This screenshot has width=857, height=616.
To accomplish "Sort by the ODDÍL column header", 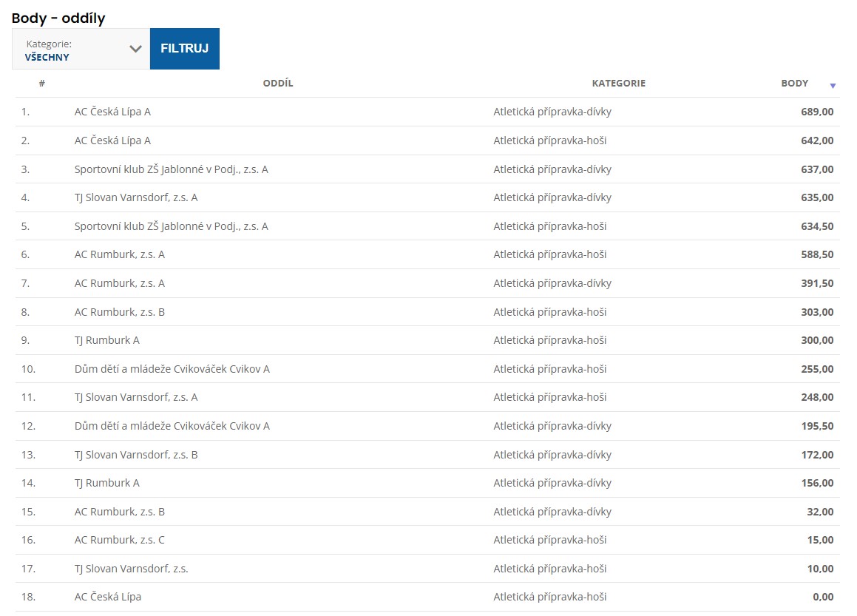I will (x=277, y=83).
